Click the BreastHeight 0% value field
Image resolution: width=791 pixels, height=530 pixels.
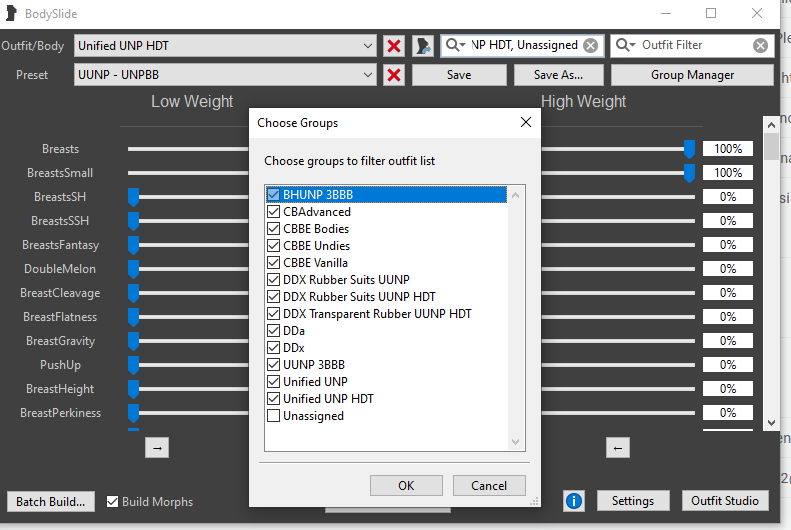click(x=728, y=389)
